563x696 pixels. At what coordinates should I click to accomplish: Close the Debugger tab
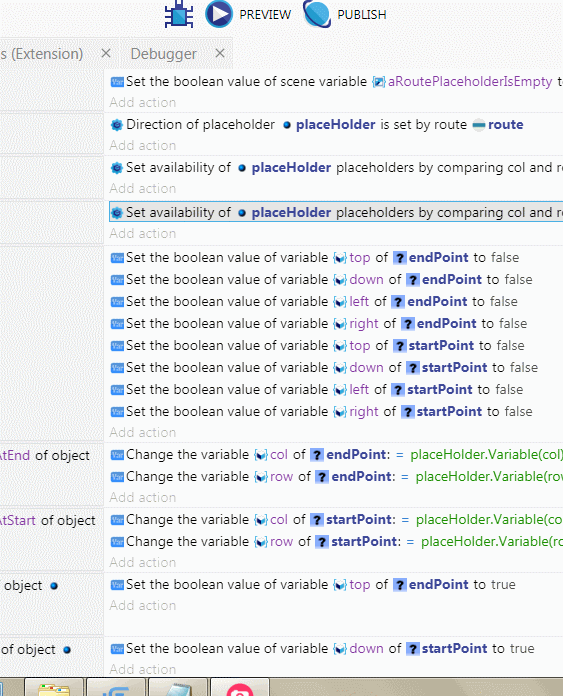click(220, 53)
